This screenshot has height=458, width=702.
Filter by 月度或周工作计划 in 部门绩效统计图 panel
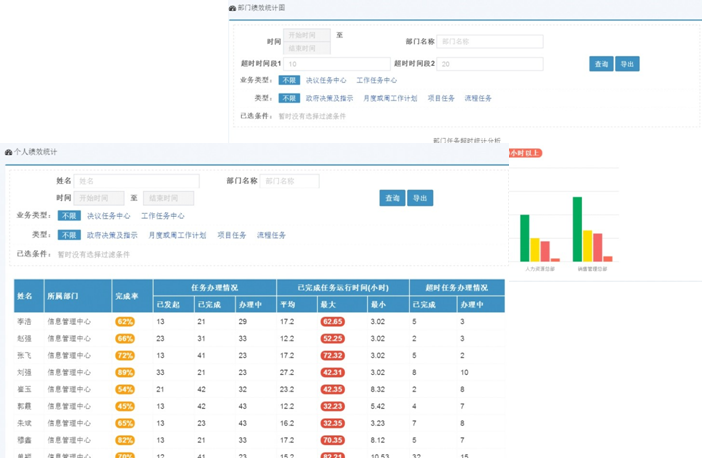(x=390, y=98)
